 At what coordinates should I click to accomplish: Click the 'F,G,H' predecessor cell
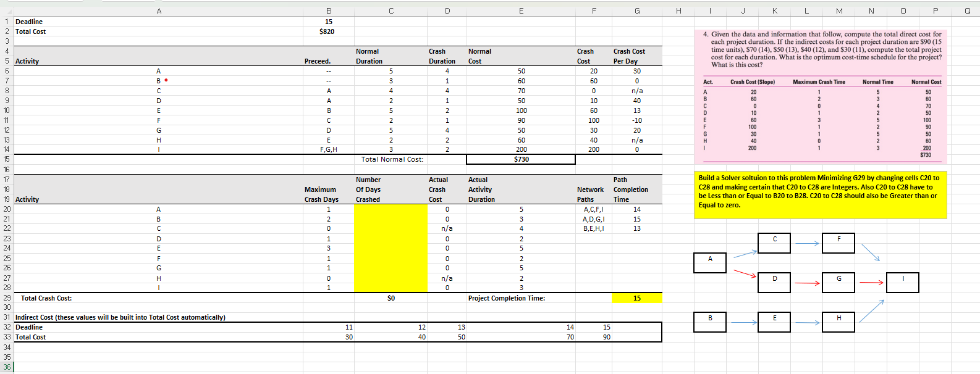329,149
